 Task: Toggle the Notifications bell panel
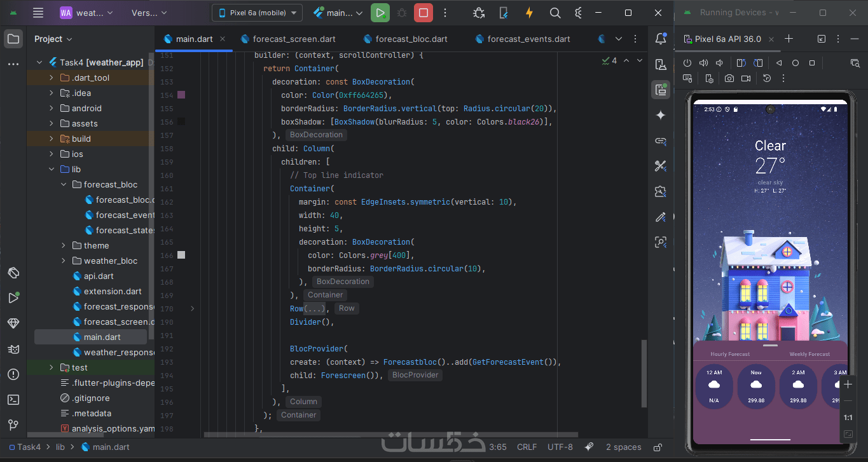click(x=661, y=39)
